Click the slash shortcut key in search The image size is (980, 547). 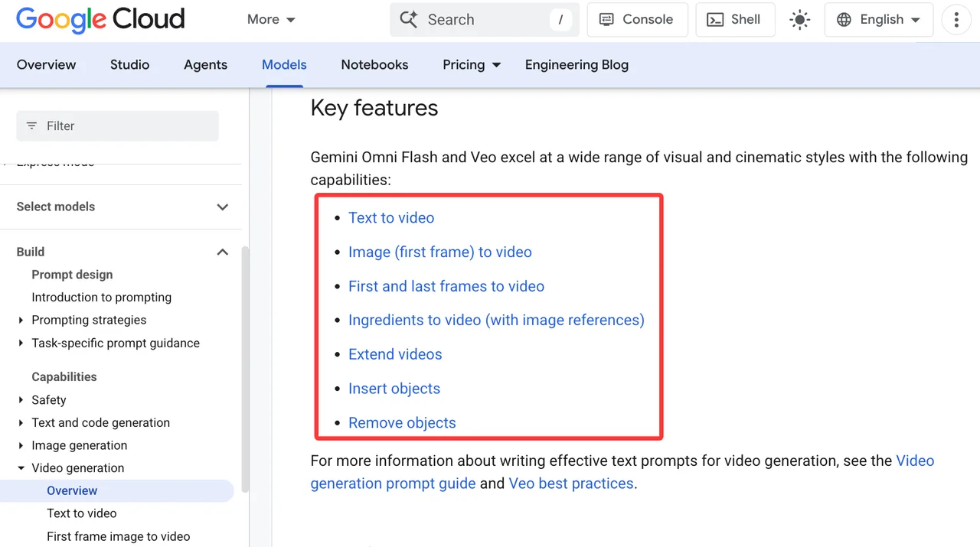pyautogui.click(x=560, y=20)
